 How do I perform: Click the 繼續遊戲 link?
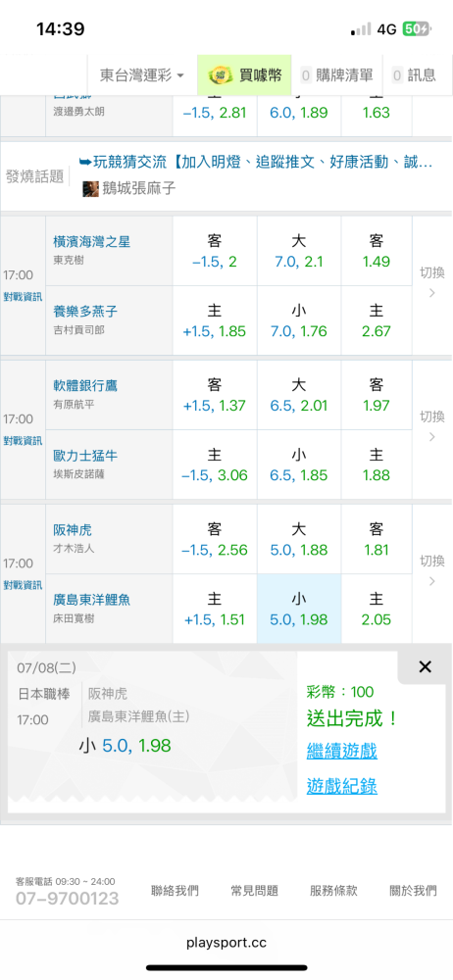(x=341, y=751)
